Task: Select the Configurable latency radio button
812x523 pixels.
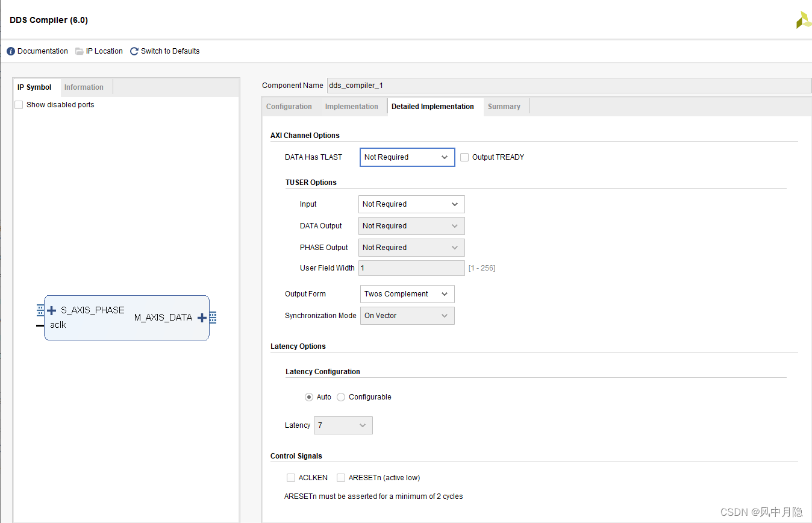Action: pyautogui.click(x=341, y=397)
